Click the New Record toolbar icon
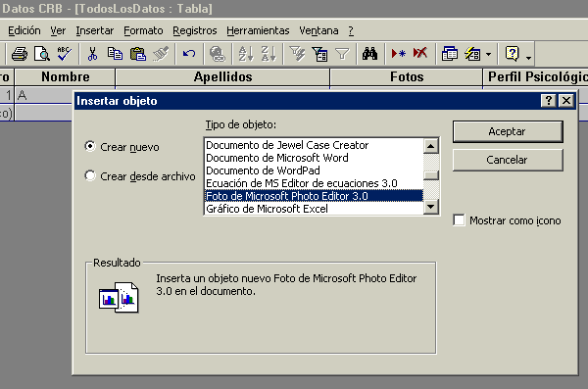Image resolution: width=588 pixels, height=389 pixels. point(398,54)
